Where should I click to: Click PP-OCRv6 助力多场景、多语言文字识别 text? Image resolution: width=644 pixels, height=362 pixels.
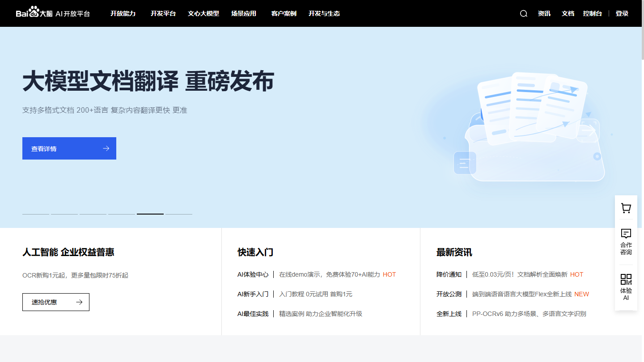[x=529, y=314]
